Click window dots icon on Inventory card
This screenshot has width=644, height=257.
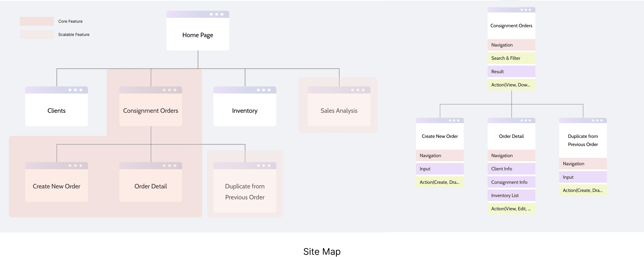(263, 90)
